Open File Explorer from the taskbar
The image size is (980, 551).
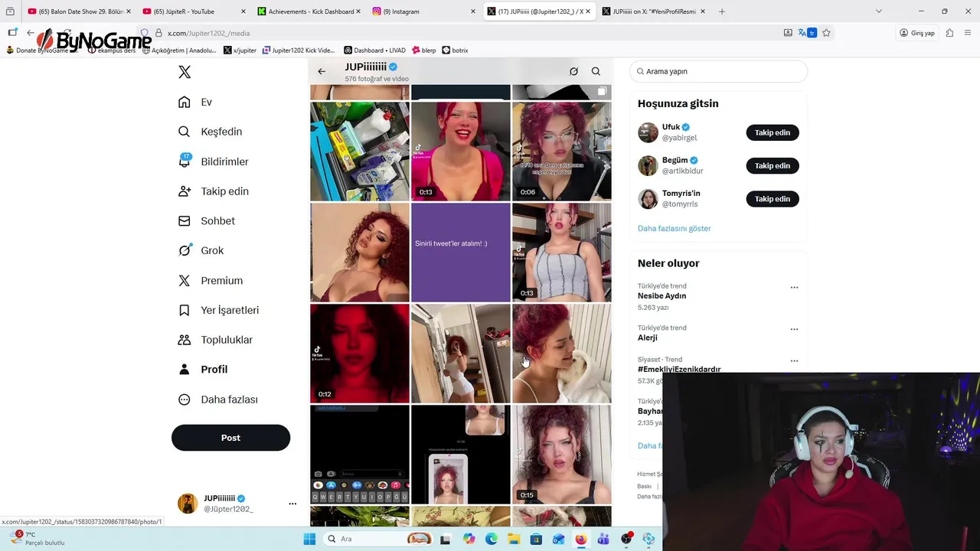pyautogui.click(x=514, y=539)
